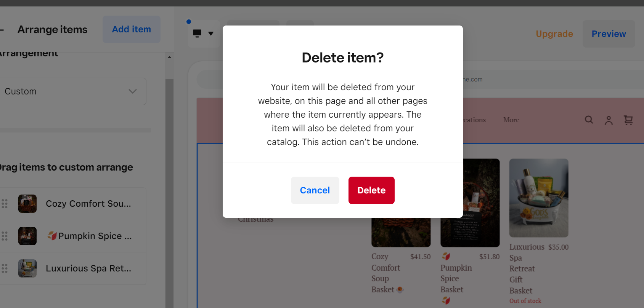The height and width of the screenshot is (308, 644).
Task: Grab the drag handle for Pumpkin Spice item
Action: click(5, 236)
